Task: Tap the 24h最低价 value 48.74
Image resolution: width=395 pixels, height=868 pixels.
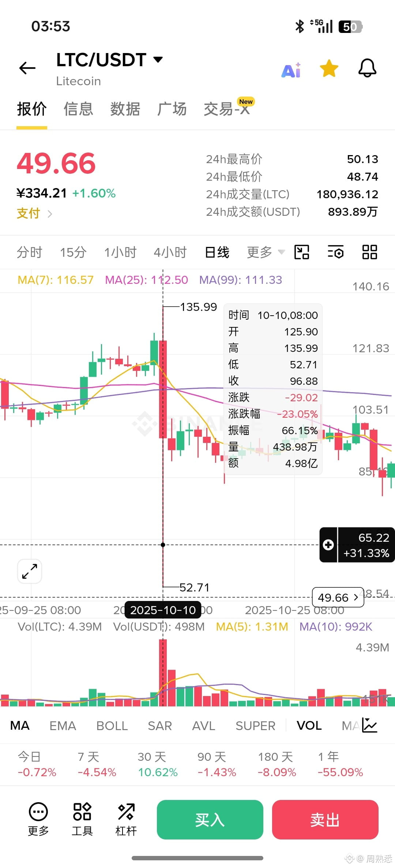Action: pos(362,177)
